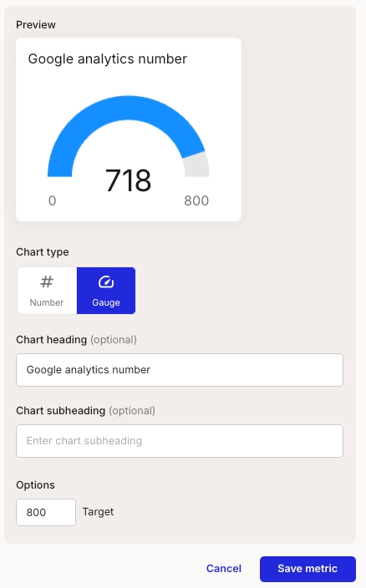Screen dimensions: 366x588
Task: Cancel the metric editing
Action: (x=224, y=569)
